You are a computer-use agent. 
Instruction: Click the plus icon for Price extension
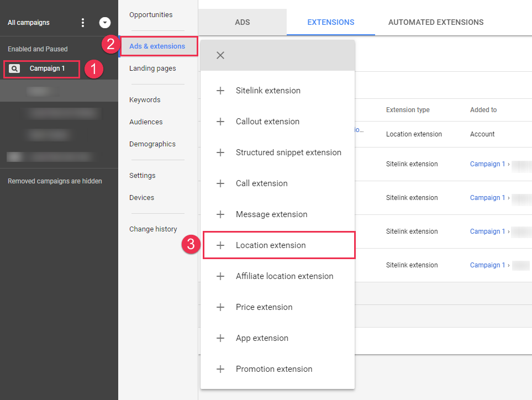pos(220,307)
